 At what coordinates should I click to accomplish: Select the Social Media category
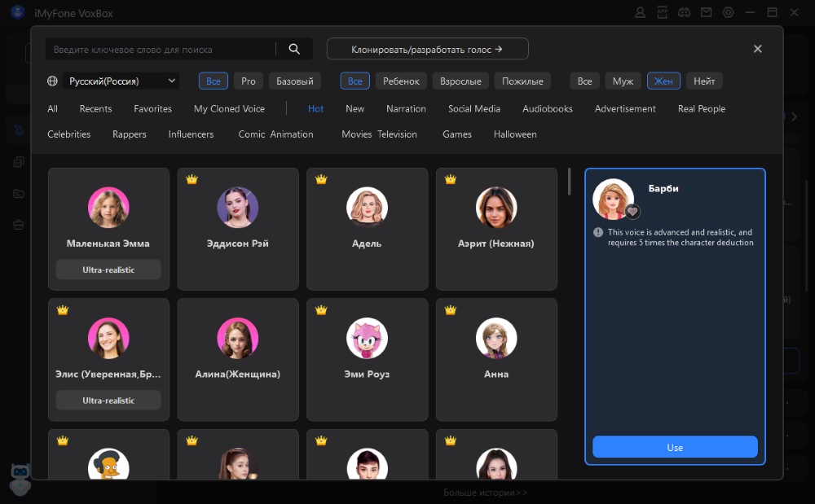point(474,109)
